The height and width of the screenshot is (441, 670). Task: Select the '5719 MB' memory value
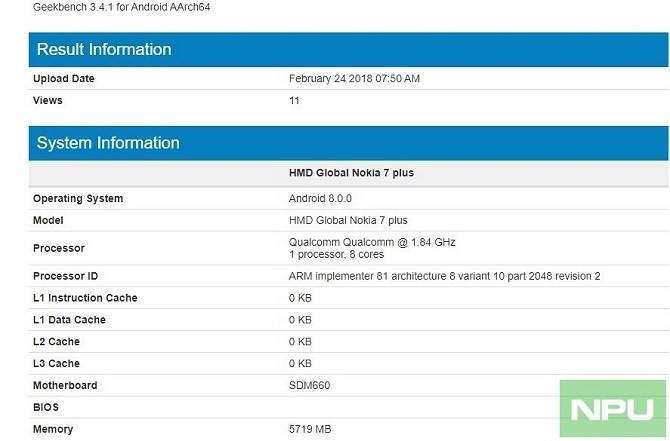[310, 429]
